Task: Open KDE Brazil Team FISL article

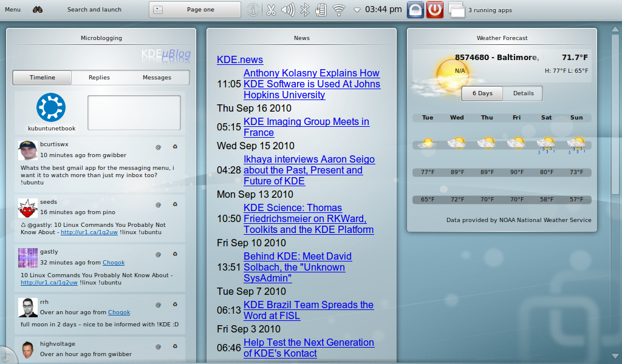Action: (x=309, y=310)
